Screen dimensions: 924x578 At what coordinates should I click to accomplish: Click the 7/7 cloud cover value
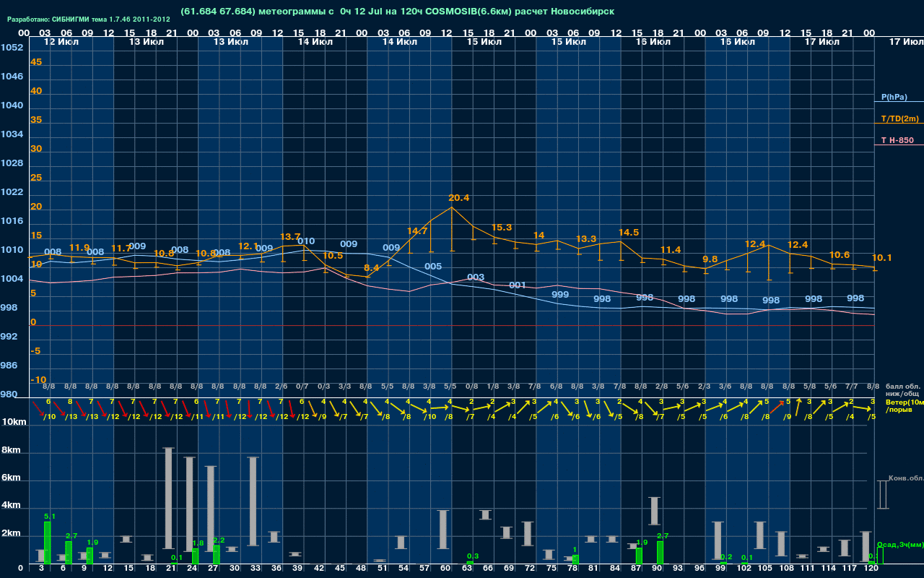point(852,387)
